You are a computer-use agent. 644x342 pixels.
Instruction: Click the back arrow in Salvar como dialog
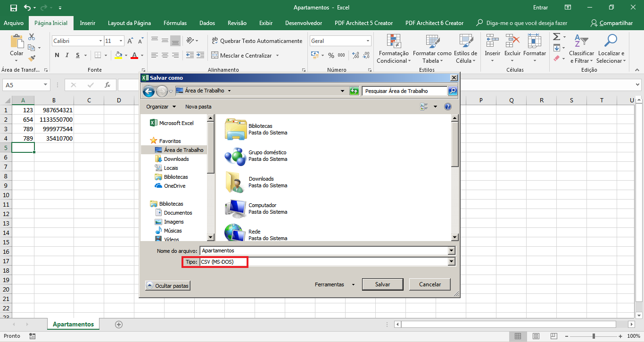(149, 91)
